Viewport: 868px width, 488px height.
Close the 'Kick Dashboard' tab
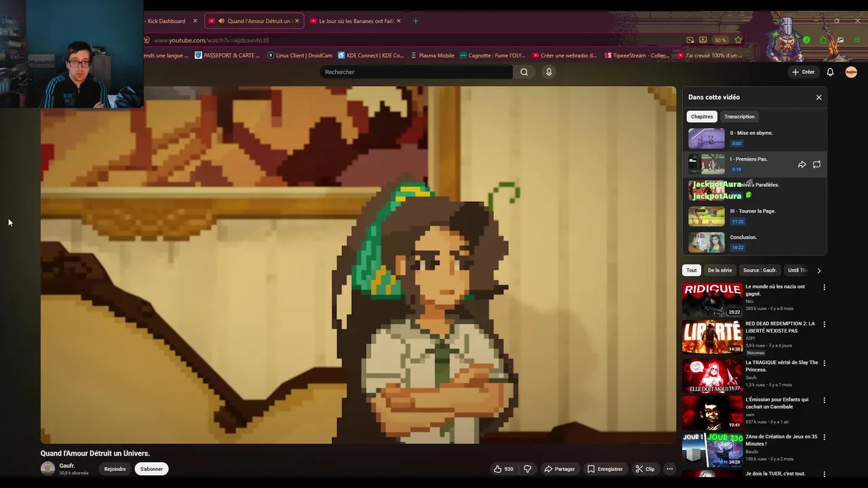(195, 21)
